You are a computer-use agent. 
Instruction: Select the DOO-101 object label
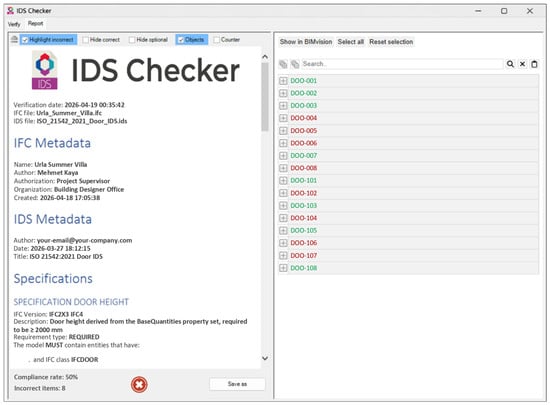click(303, 180)
